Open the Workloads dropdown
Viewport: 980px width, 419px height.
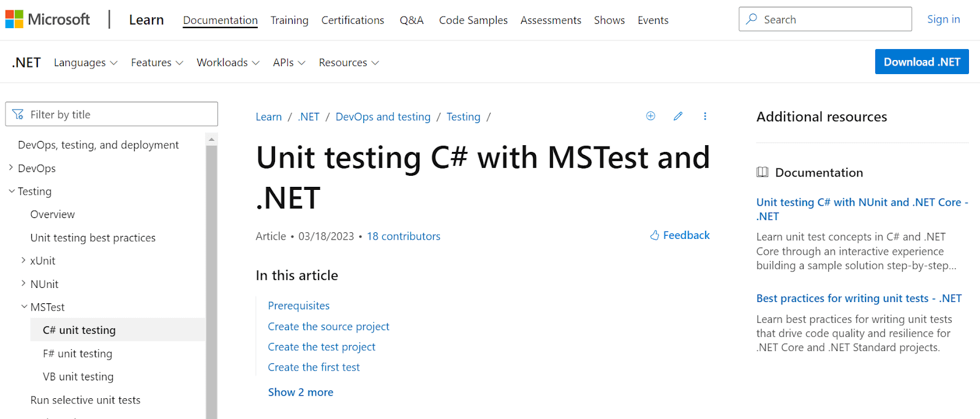pyautogui.click(x=227, y=62)
